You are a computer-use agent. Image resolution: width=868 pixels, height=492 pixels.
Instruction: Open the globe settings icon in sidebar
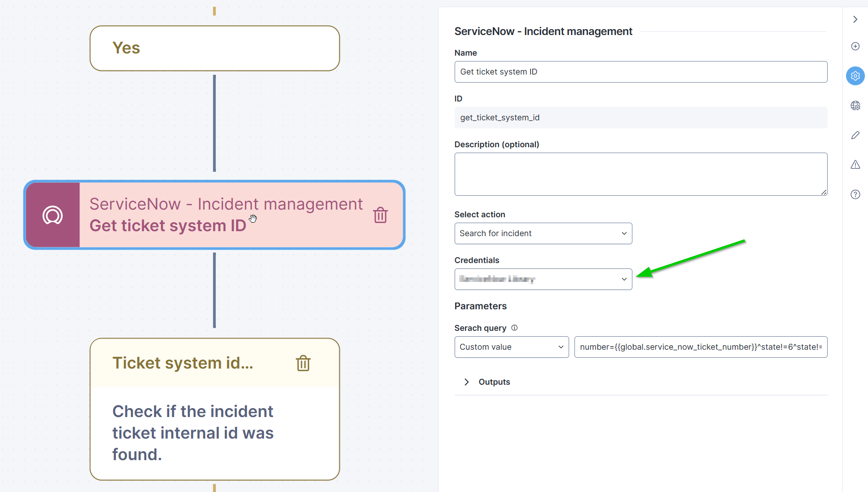coord(855,105)
